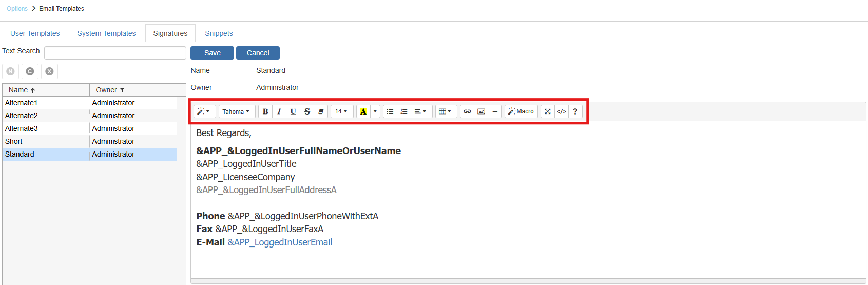Insert a picture into the signature
The image size is (868, 285).
481,111
